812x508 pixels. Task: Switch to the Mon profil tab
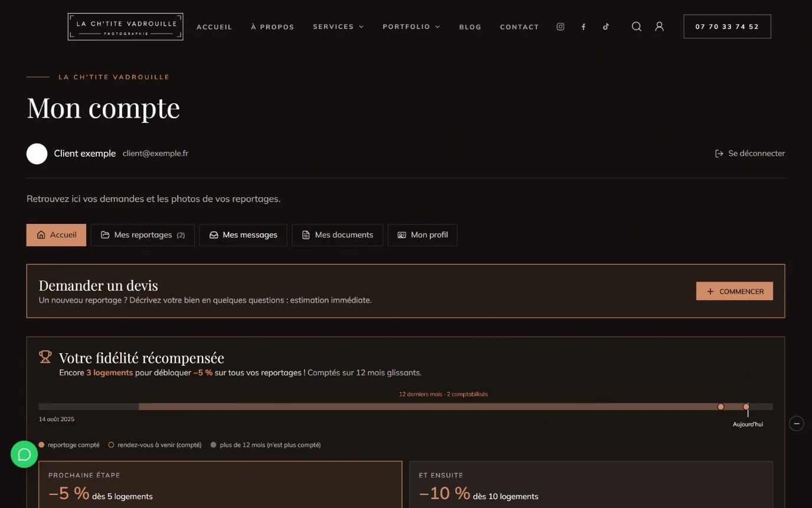tap(422, 235)
